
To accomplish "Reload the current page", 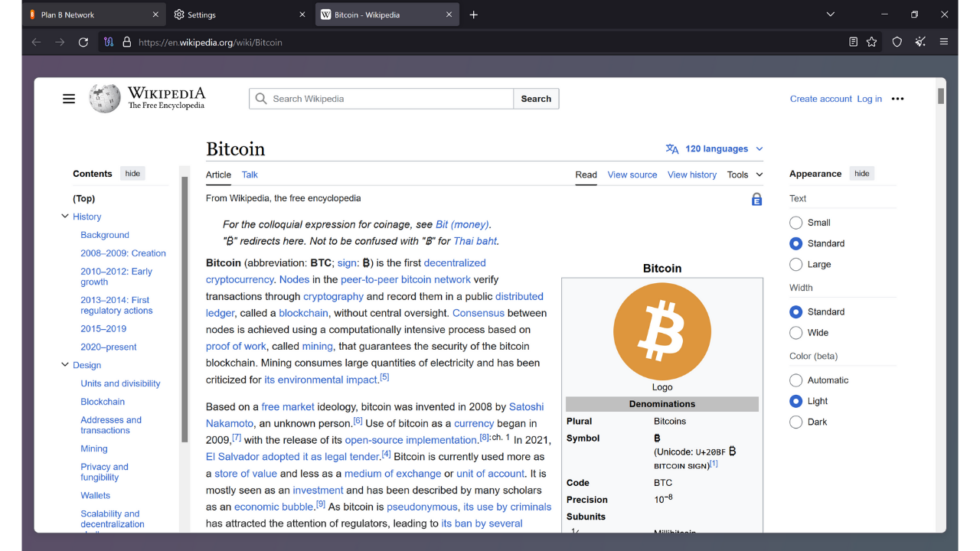I will coord(83,42).
